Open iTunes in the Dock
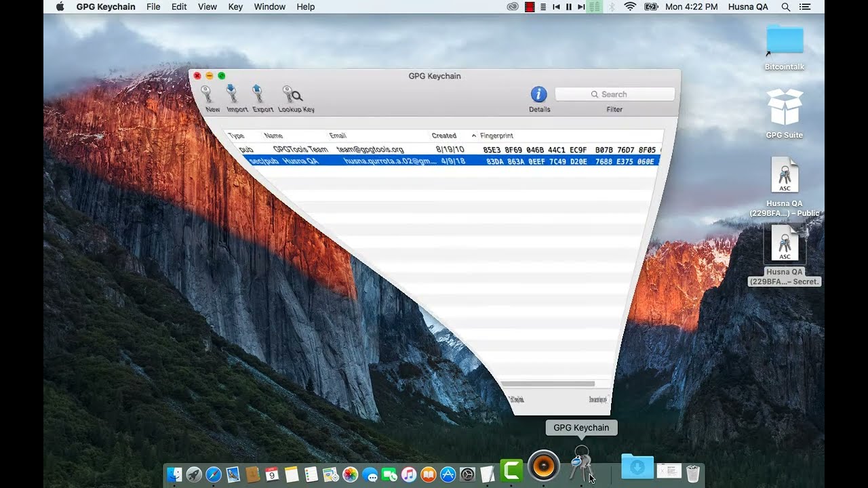Image resolution: width=868 pixels, height=488 pixels. (x=409, y=474)
